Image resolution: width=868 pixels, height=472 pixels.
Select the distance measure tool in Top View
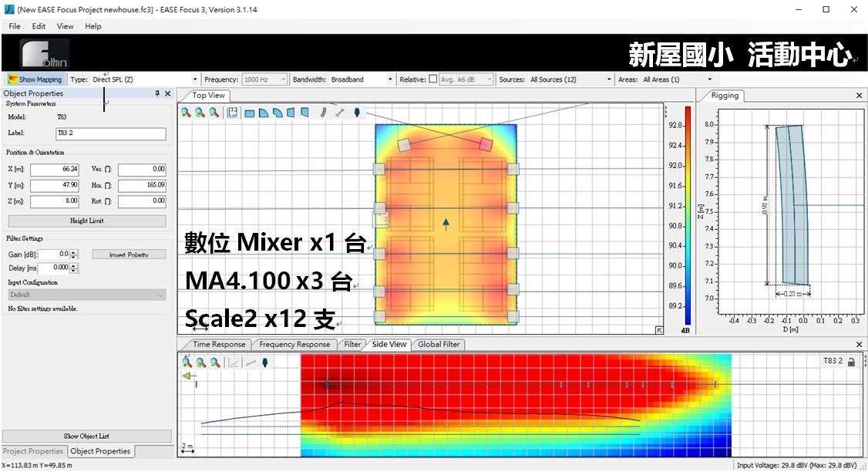[x=339, y=113]
